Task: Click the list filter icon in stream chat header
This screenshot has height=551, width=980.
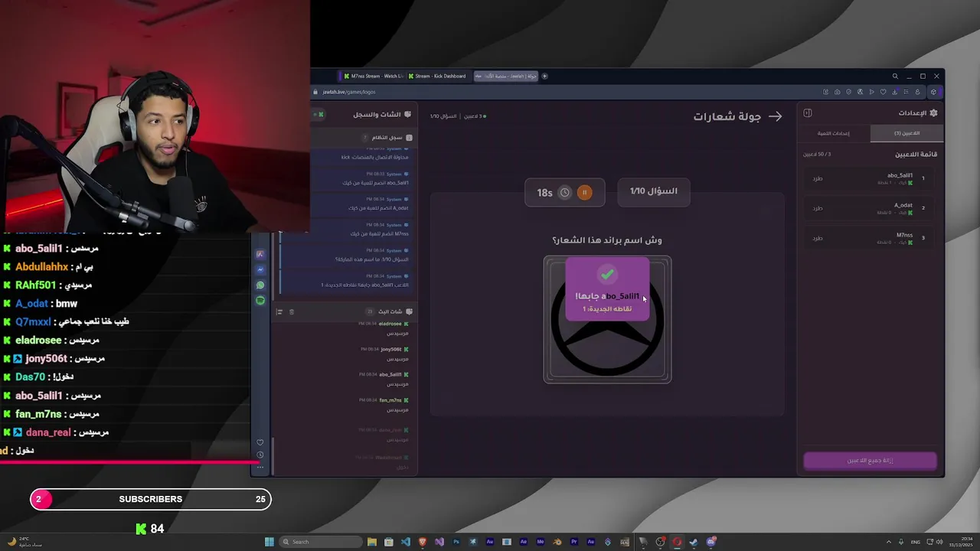Action: 279,311
